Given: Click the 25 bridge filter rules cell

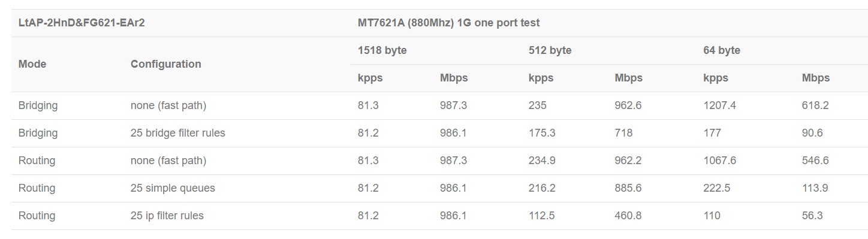Looking at the screenshot, I should pos(178,133).
